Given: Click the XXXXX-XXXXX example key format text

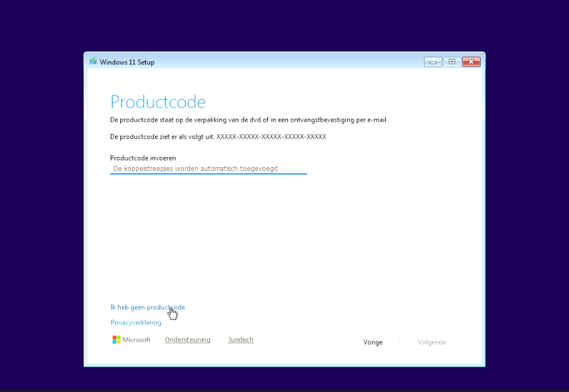Looking at the screenshot, I should tap(271, 137).
